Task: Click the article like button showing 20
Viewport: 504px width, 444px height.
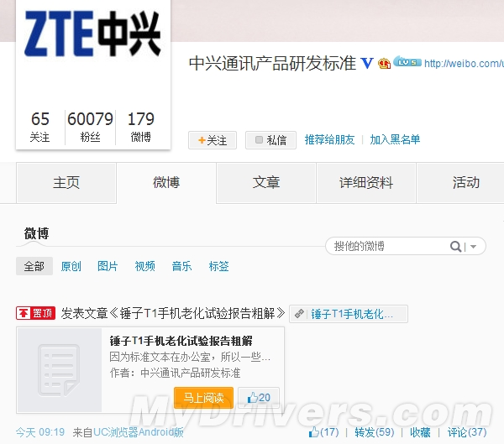Action: point(259,398)
